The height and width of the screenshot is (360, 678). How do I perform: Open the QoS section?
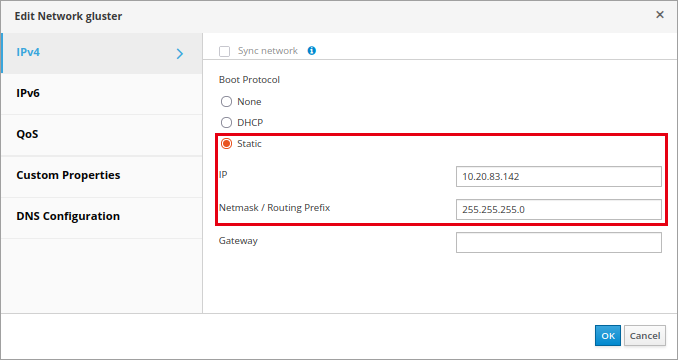click(102, 135)
